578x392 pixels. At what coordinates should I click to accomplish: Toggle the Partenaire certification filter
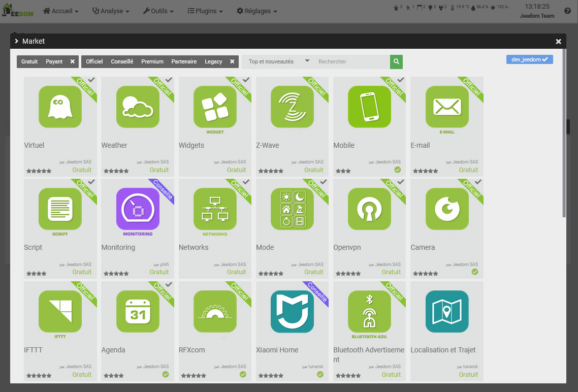[x=184, y=61]
